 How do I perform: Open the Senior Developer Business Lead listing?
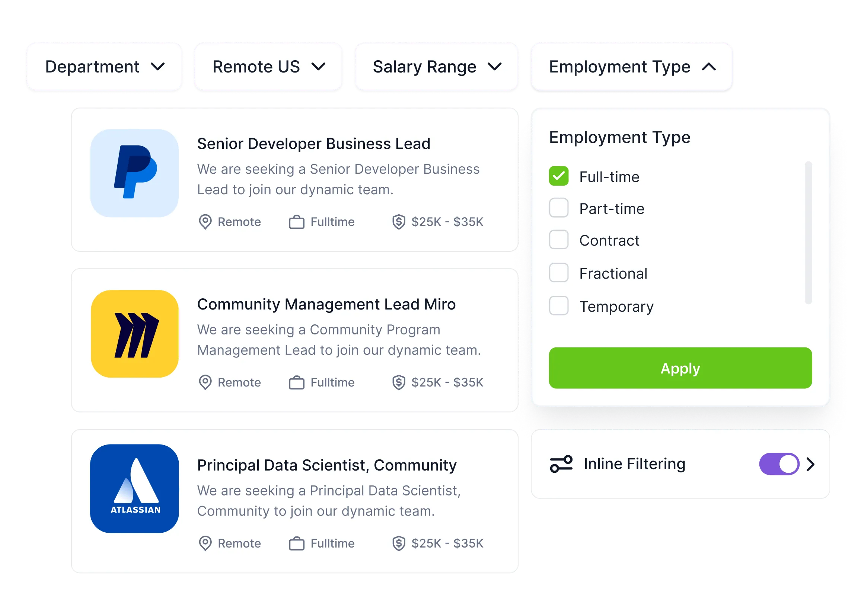tap(313, 144)
